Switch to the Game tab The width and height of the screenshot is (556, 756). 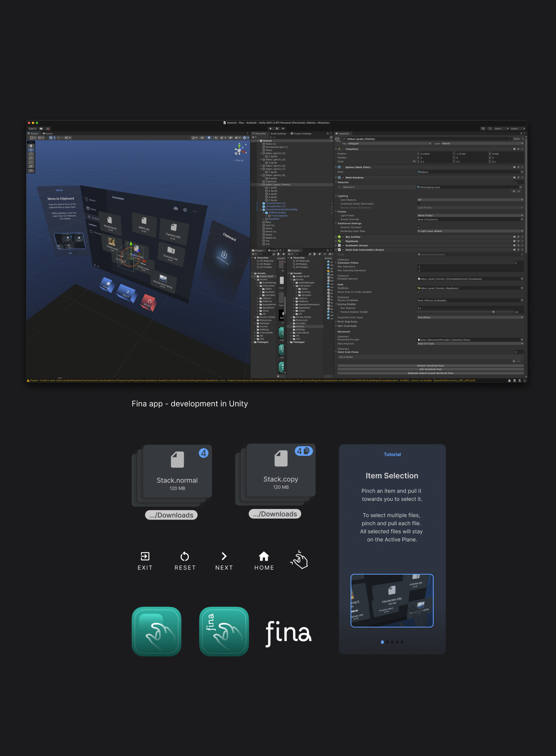click(47, 134)
